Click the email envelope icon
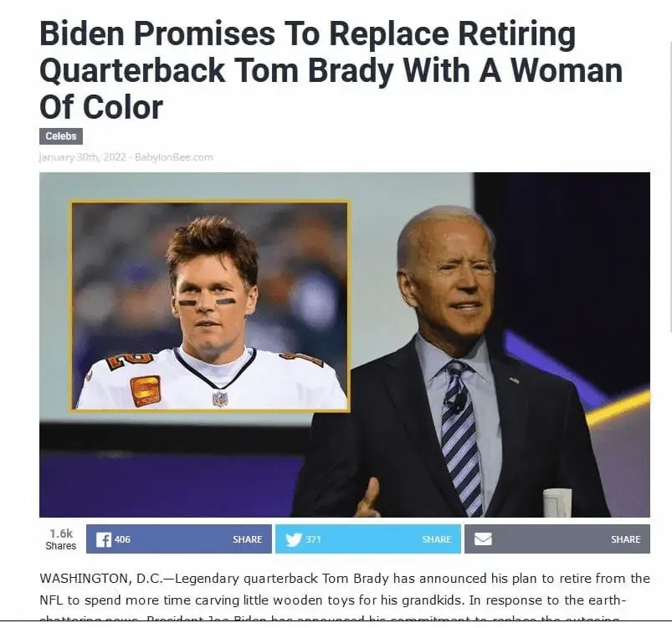The height and width of the screenshot is (628, 672). (x=483, y=539)
